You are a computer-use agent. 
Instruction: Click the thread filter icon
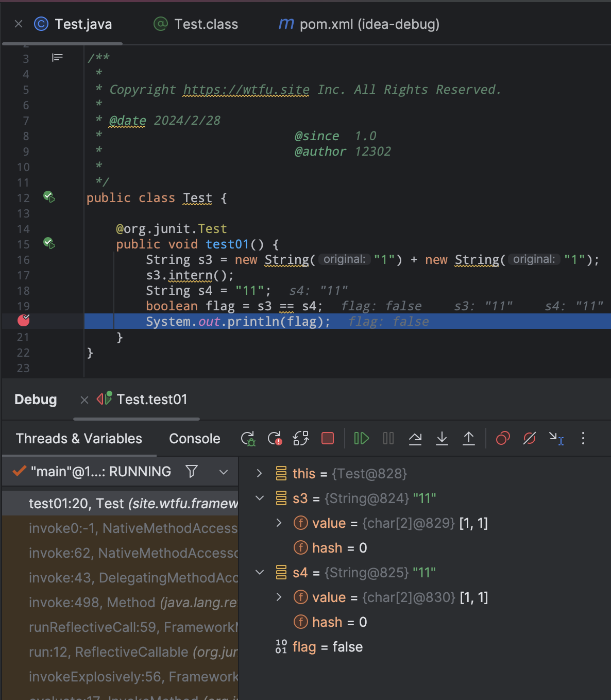[192, 472]
